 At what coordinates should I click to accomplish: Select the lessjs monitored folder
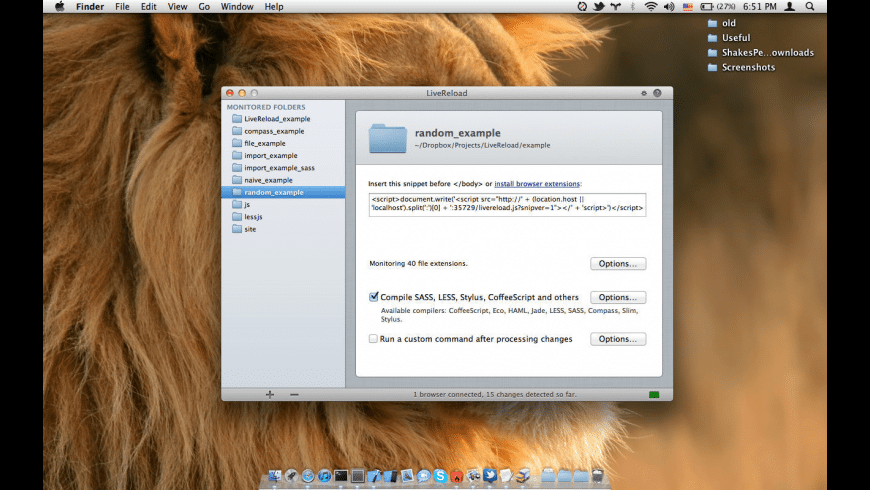coord(283,216)
